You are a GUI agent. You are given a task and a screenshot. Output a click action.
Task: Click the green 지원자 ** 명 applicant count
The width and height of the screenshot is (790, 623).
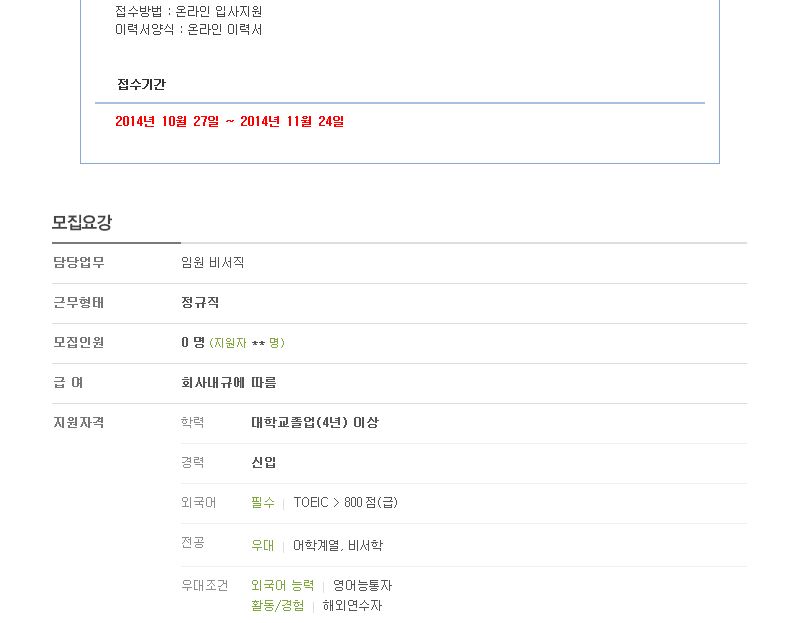[x=247, y=343]
